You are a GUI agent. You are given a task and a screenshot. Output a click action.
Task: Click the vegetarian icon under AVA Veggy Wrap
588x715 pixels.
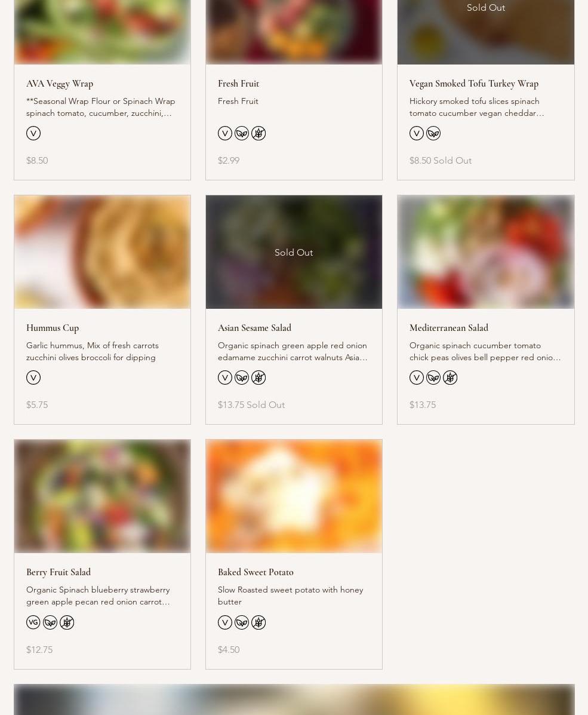pos(33,133)
